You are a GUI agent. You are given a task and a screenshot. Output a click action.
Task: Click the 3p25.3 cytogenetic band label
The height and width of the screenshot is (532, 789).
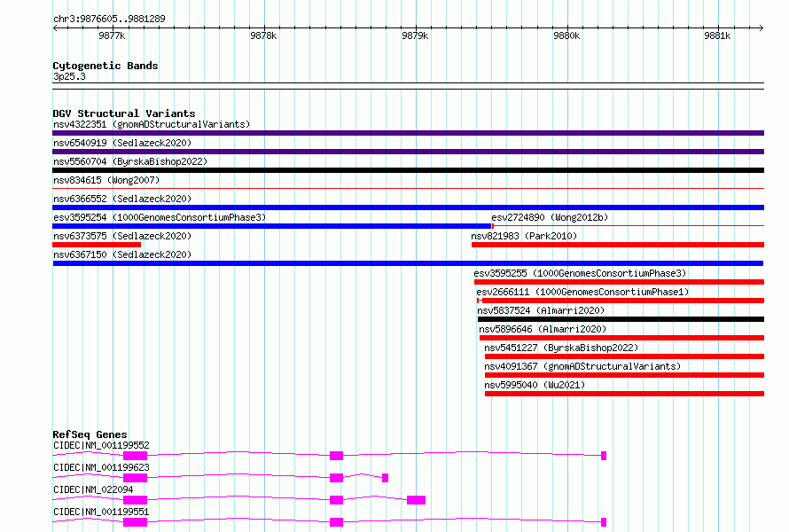click(x=69, y=76)
